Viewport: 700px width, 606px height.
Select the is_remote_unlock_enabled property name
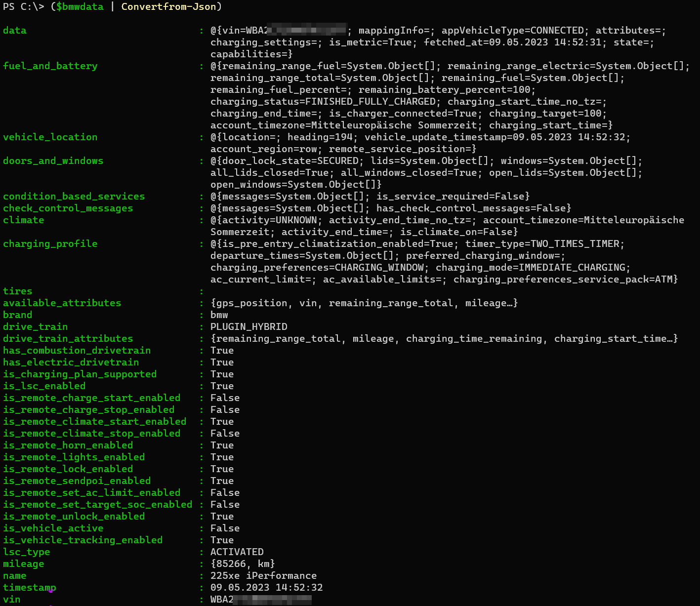(74, 516)
